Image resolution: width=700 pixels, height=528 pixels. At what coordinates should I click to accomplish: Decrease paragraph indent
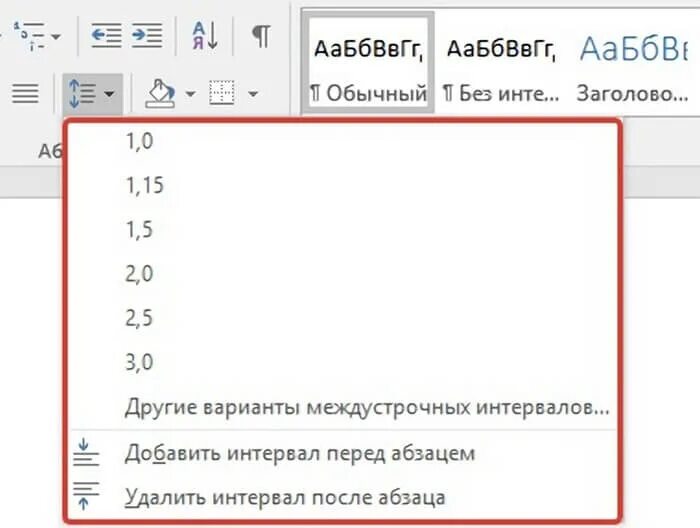tap(106, 35)
